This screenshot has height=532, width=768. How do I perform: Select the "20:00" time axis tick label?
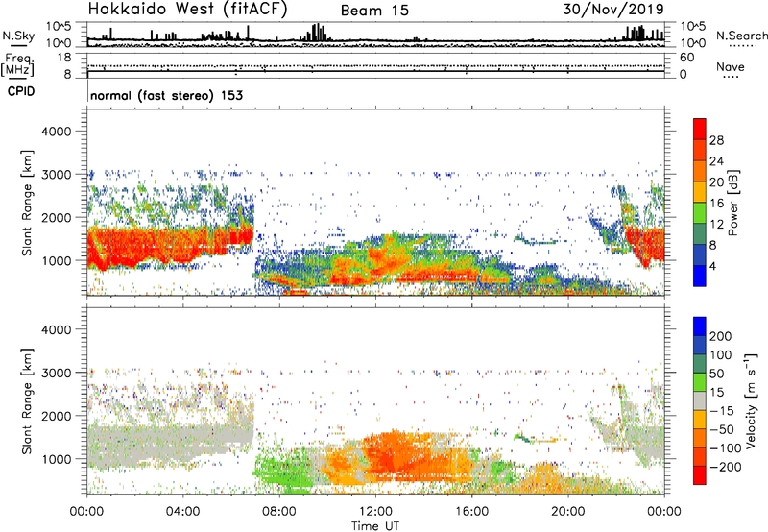[567, 512]
